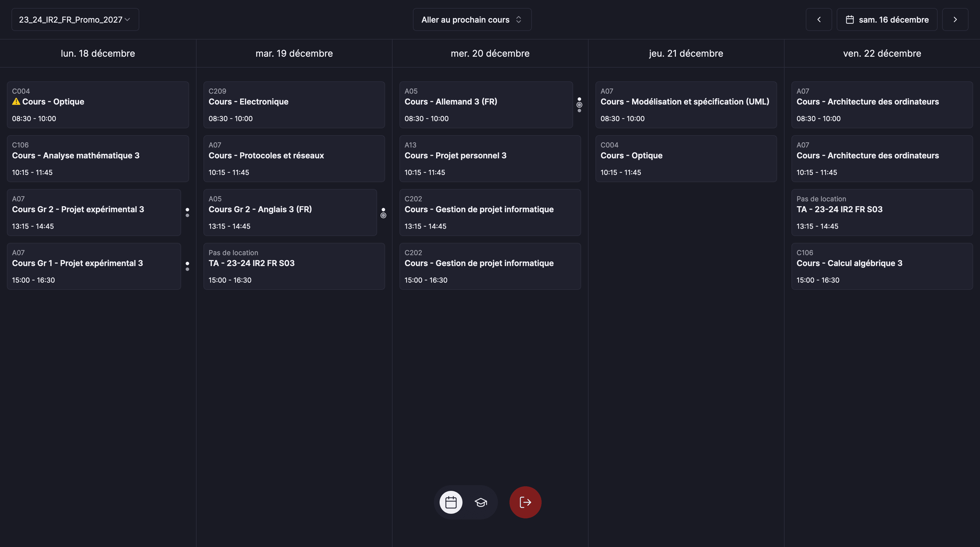Open the sam. 16 décembre date picker
980x547 pixels.
(887, 19)
